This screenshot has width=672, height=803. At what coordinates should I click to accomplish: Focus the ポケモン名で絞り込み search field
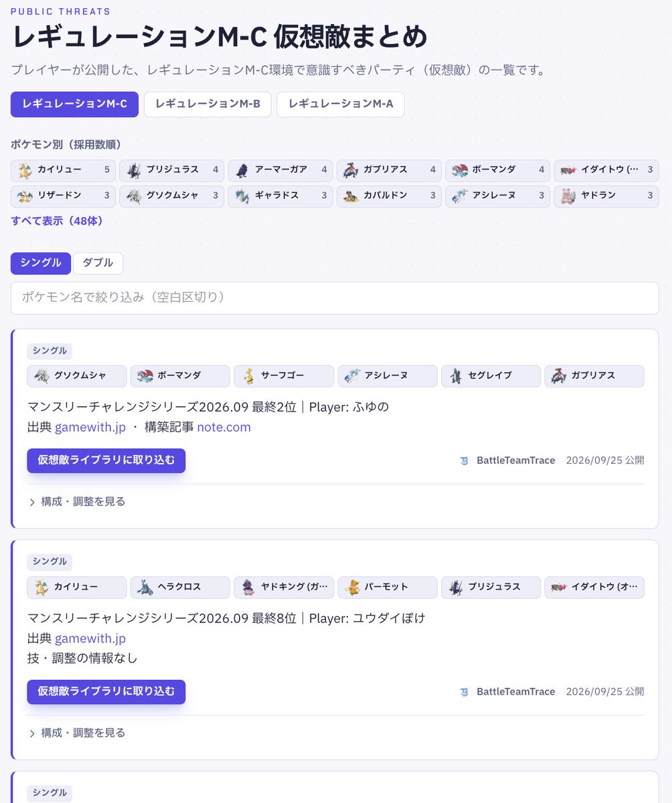point(335,298)
